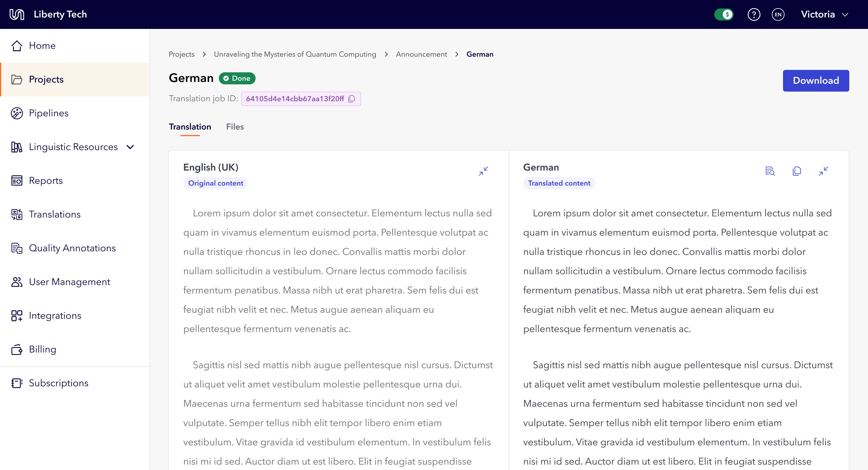Viewport: 868px width, 470px height.
Task: Go to Integrations
Action: [75, 316]
